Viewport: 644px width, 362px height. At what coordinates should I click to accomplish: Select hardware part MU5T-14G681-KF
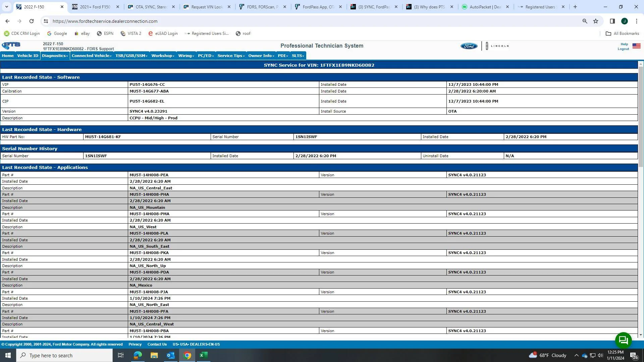(x=103, y=137)
